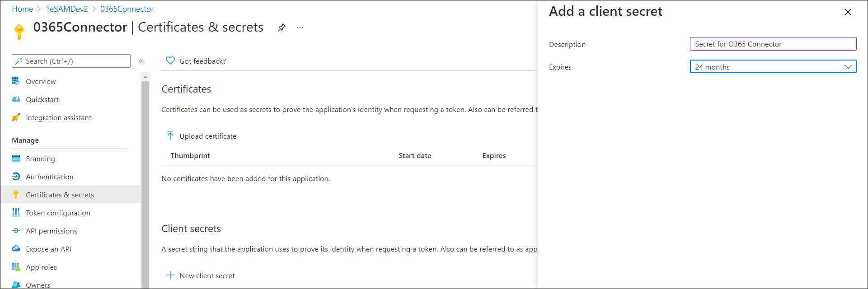
Task: Click the Upload certificate arrow icon
Action: coord(170,136)
